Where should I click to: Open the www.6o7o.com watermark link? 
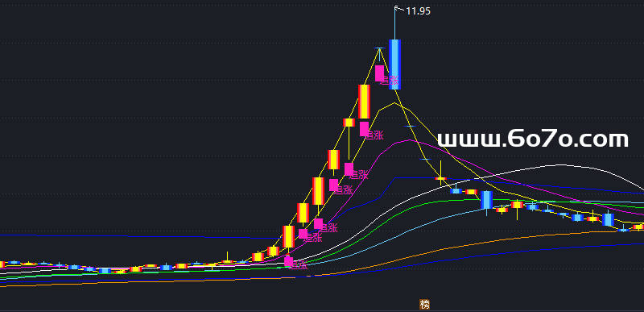[x=533, y=139]
